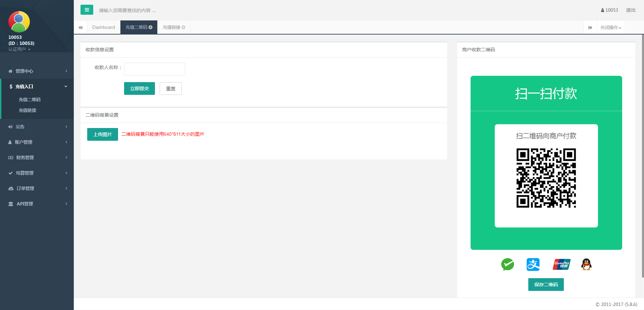
Task: Click the 重置 reset button
Action: point(171,88)
